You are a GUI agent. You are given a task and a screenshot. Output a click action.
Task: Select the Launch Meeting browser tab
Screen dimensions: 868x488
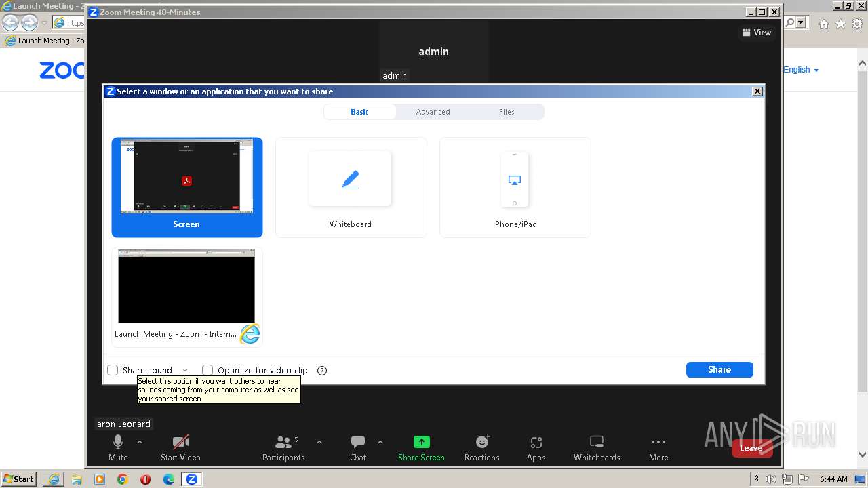(x=45, y=41)
